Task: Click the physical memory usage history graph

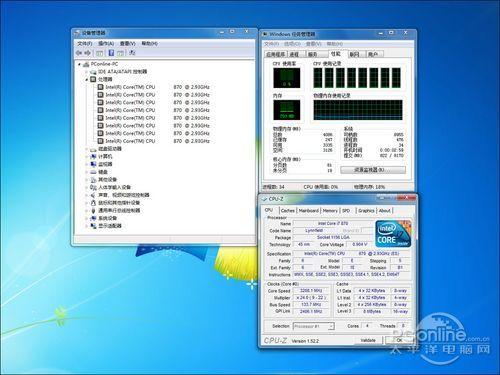Action: point(358,110)
